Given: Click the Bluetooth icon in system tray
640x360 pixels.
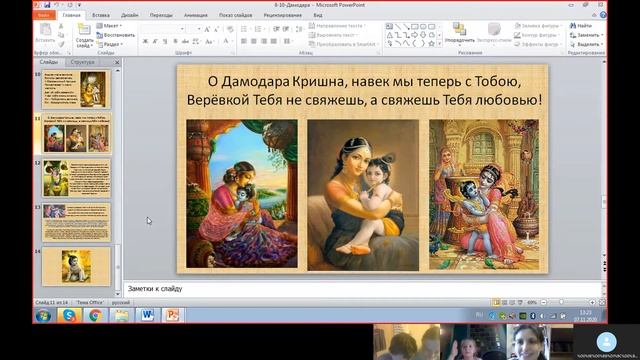Looking at the screenshot, I should coord(533,316).
